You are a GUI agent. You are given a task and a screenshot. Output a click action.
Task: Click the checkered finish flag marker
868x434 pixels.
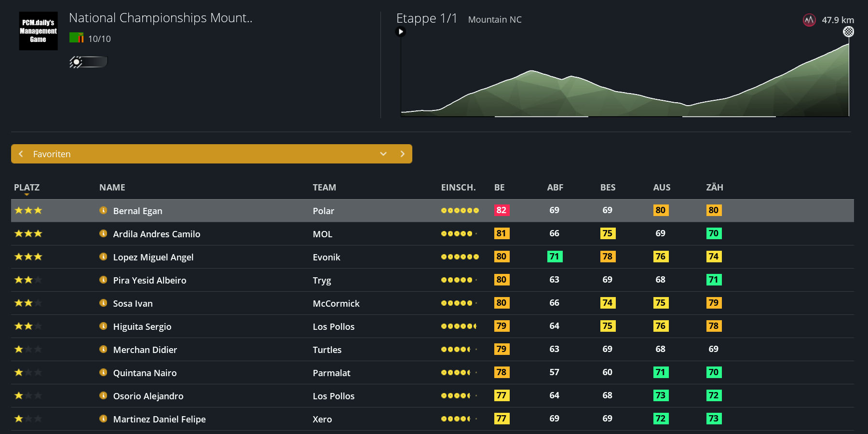848,32
